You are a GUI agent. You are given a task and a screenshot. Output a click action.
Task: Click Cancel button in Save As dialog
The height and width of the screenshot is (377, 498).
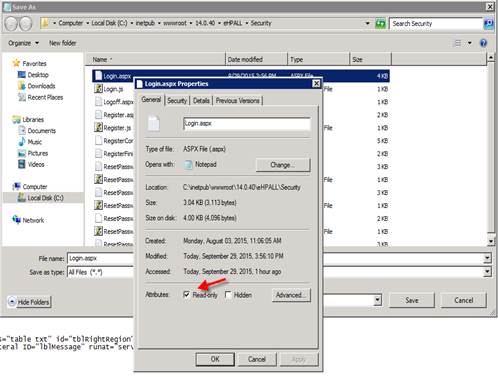tap(464, 300)
